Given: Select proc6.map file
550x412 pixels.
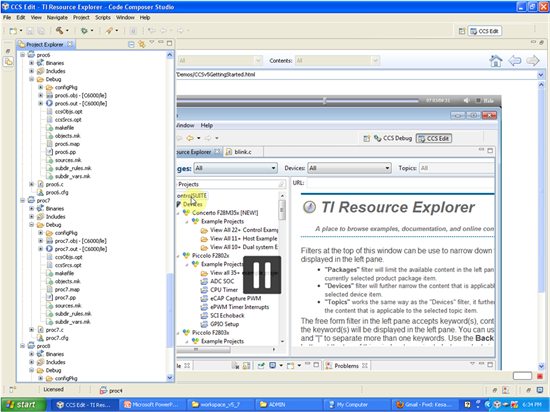Looking at the screenshot, I should pos(67,144).
